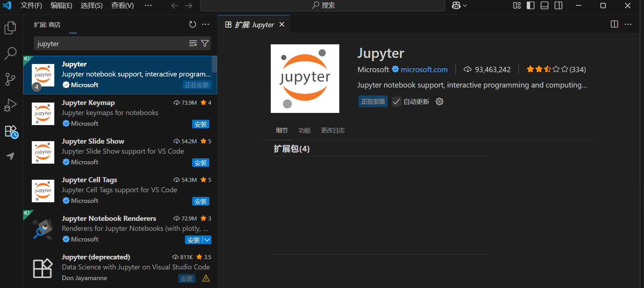Open editor more actions ellipsis
This screenshot has height=288, width=644.
pyautogui.click(x=628, y=24)
